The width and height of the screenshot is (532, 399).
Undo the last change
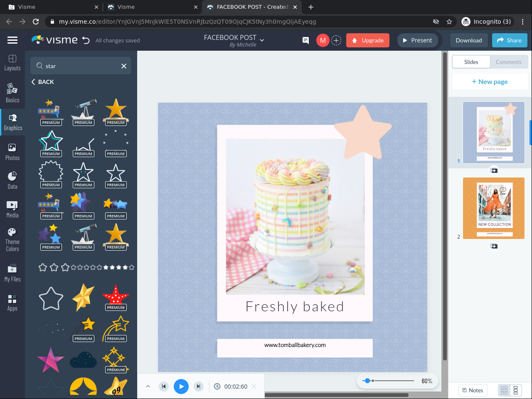click(86, 40)
